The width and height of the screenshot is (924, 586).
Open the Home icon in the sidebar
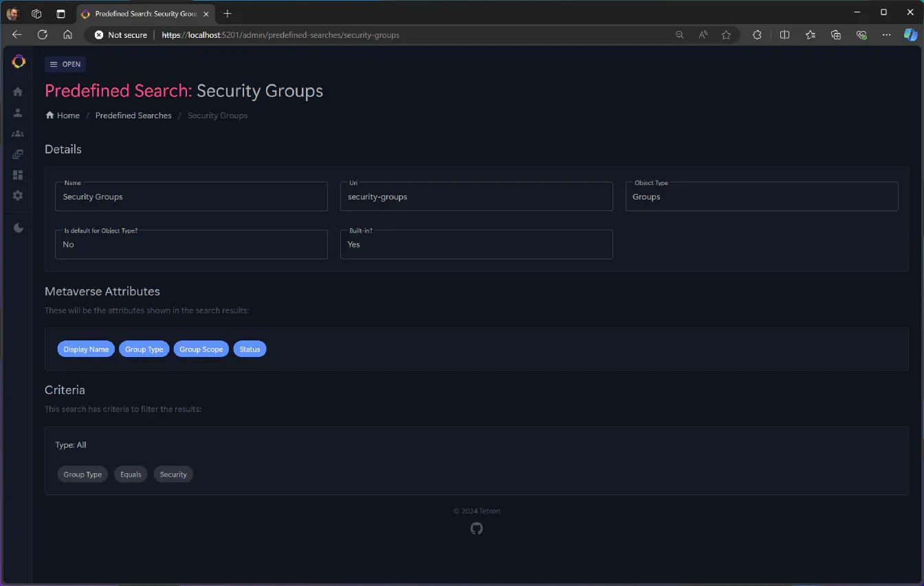[17, 91]
